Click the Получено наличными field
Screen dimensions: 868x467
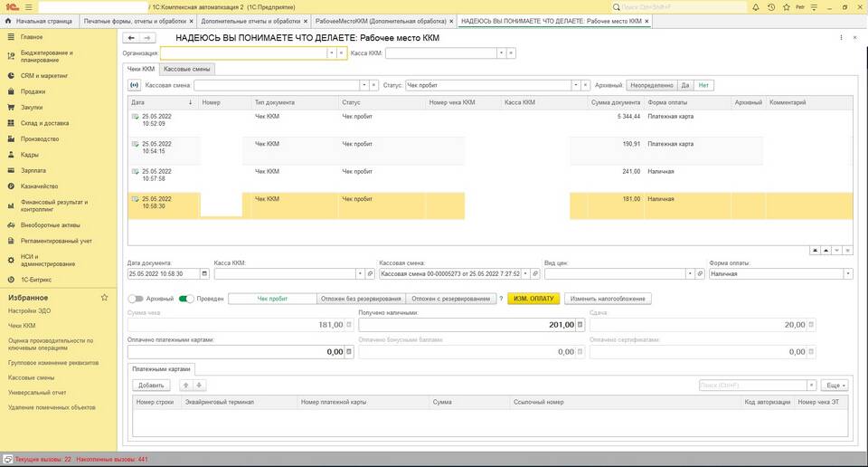pos(467,325)
